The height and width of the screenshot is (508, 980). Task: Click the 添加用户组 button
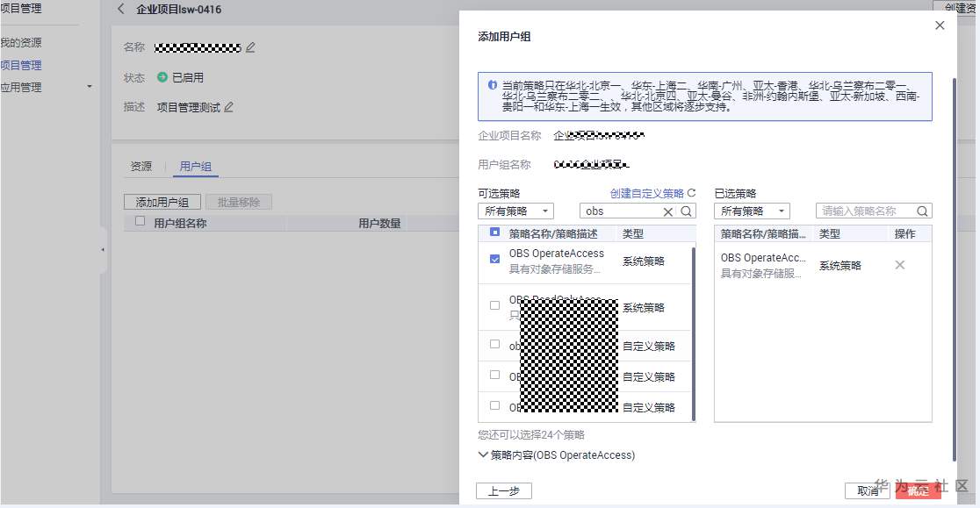pos(162,202)
